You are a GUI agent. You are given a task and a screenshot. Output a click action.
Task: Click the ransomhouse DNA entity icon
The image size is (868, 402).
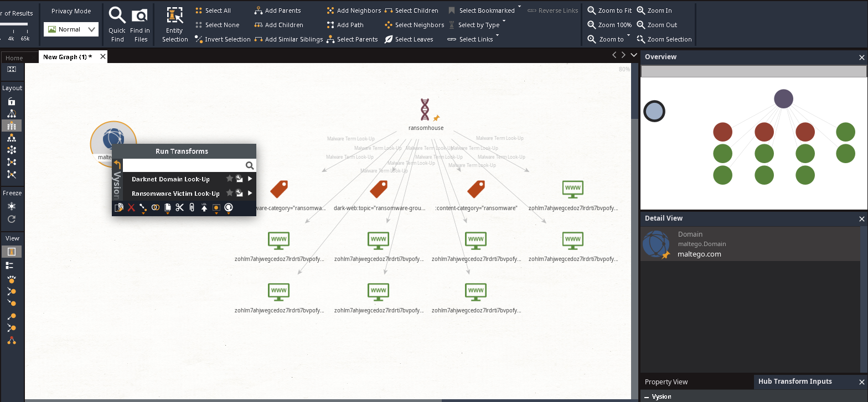pyautogui.click(x=425, y=109)
